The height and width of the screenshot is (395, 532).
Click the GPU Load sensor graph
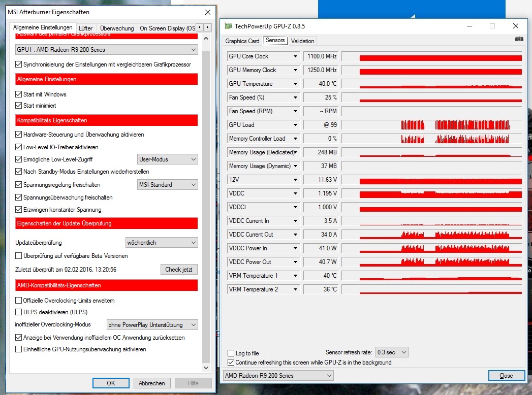tap(431, 125)
